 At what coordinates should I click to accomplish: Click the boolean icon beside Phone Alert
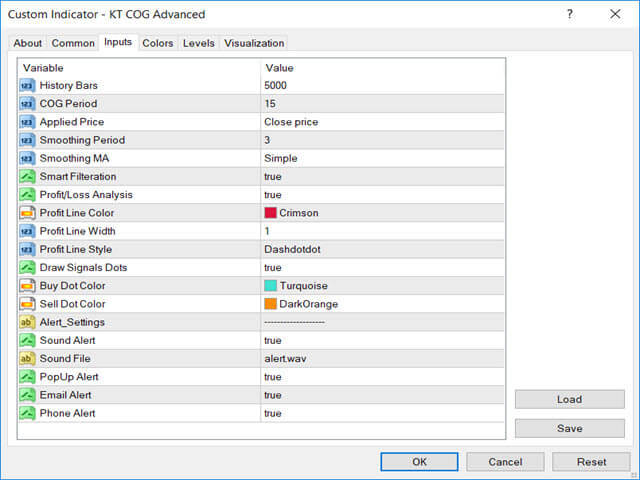point(27,413)
